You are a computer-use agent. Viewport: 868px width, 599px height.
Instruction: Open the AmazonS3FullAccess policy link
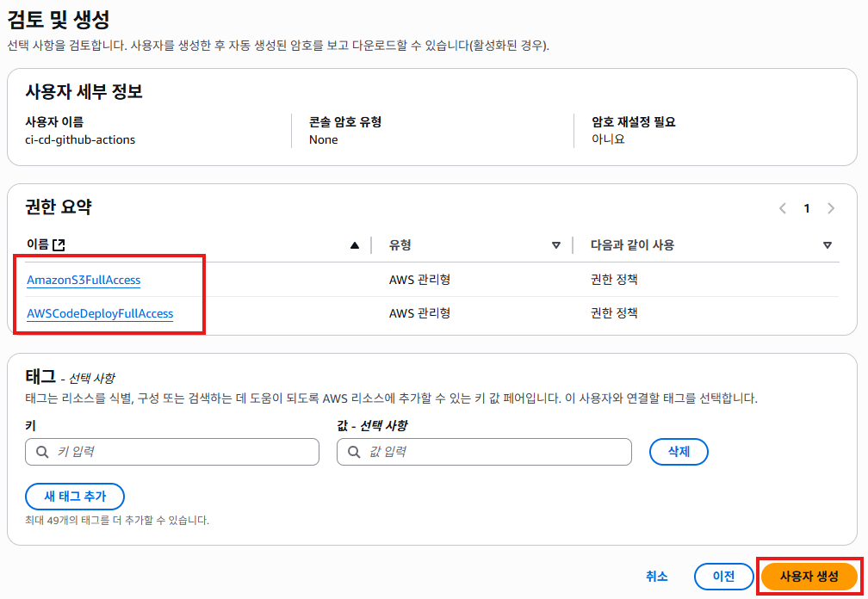tap(84, 280)
